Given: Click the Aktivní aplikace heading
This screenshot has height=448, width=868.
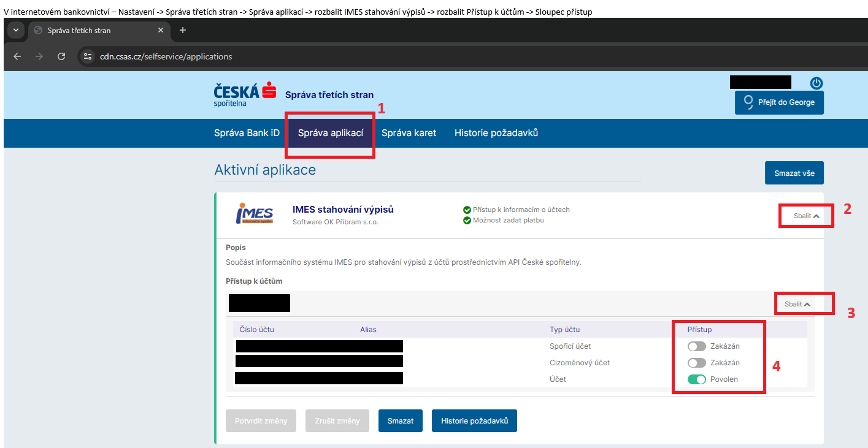Looking at the screenshot, I should click(265, 170).
